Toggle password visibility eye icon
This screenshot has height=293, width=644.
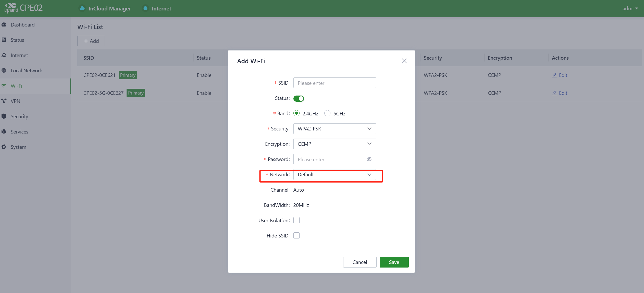369,159
